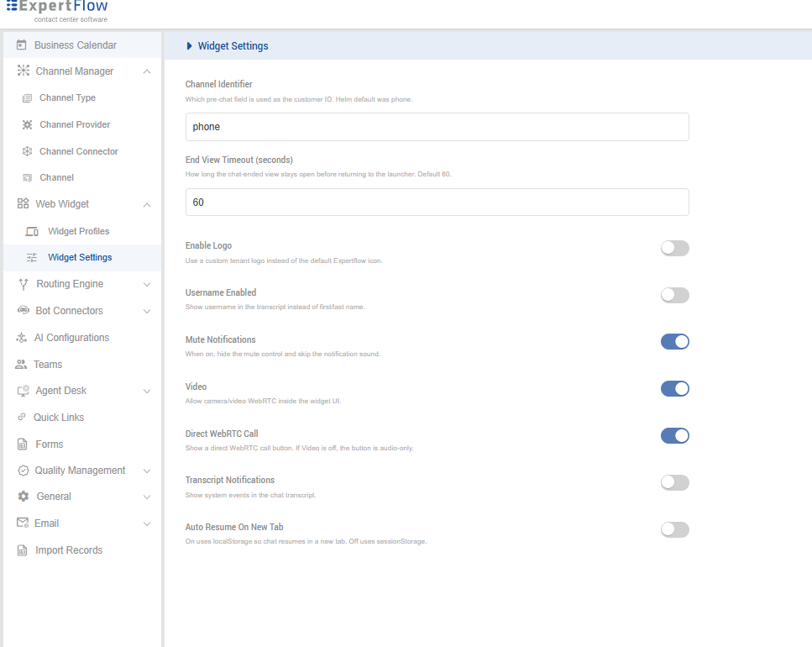Expand the Quality Management chevron
Image resolution: width=812 pixels, height=647 pixels.
tap(147, 471)
